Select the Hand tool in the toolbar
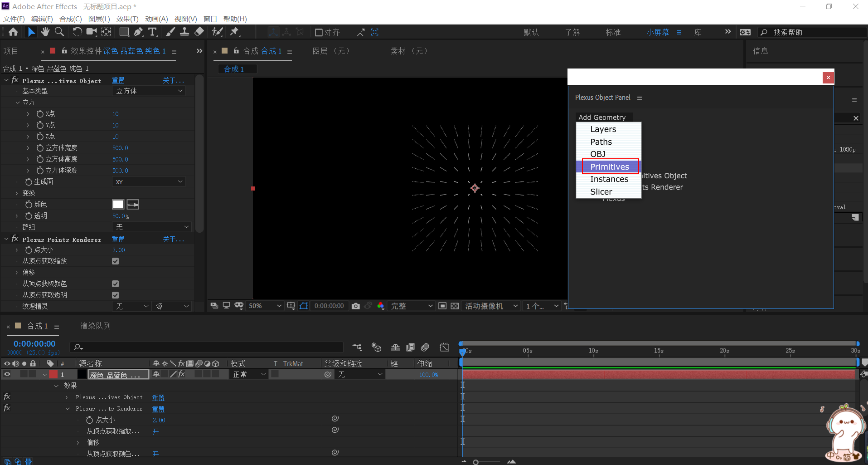Screen dimensions: 868x465 pos(45,32)
